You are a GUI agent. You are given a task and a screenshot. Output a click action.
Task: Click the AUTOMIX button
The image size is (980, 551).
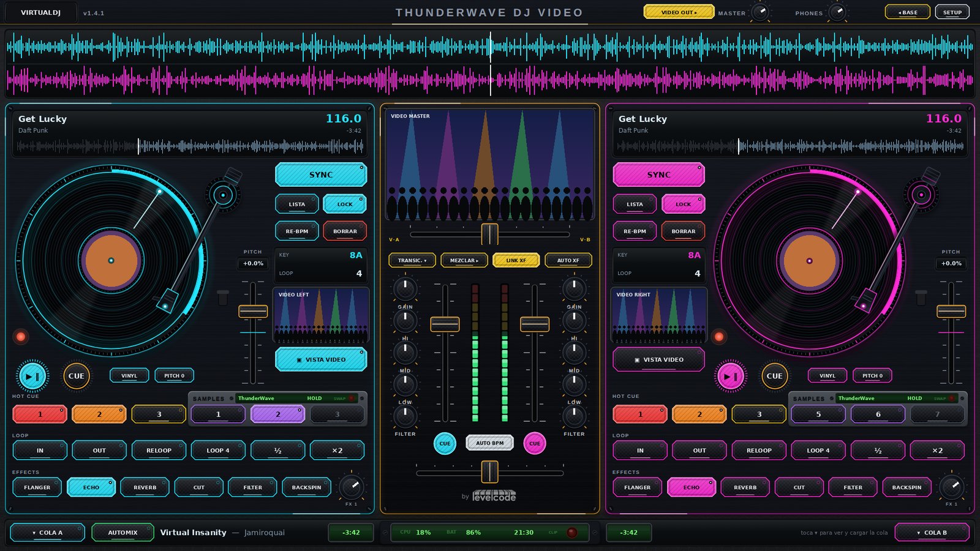(x=123, y=533)
